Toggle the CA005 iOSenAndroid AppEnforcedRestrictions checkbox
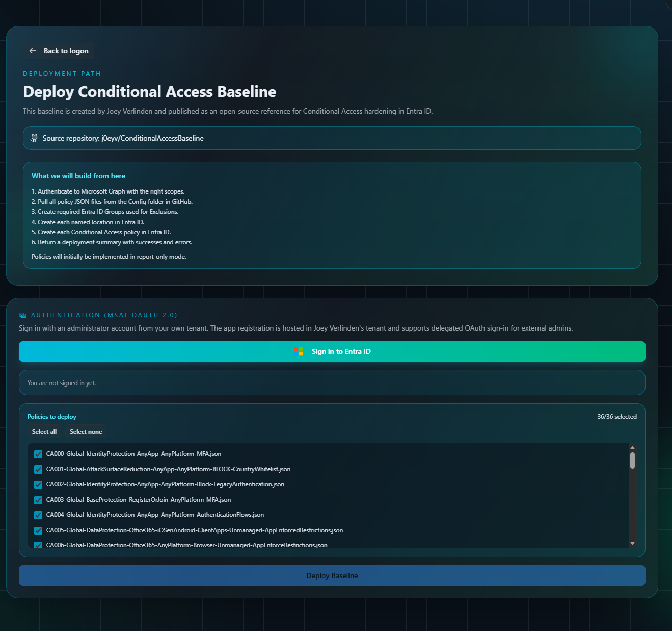This screenshot has width=672, height=631. pyautogui.click(x=38, y=530)
